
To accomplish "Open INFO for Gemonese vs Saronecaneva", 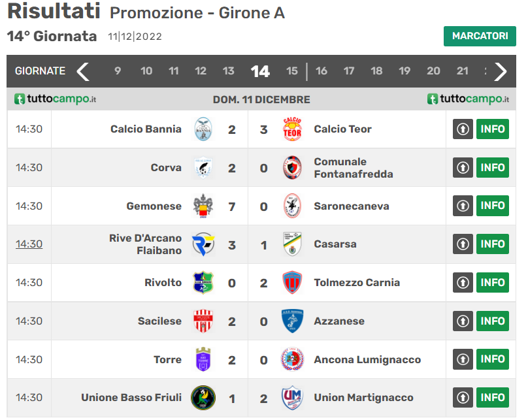I will coord(493,206).
